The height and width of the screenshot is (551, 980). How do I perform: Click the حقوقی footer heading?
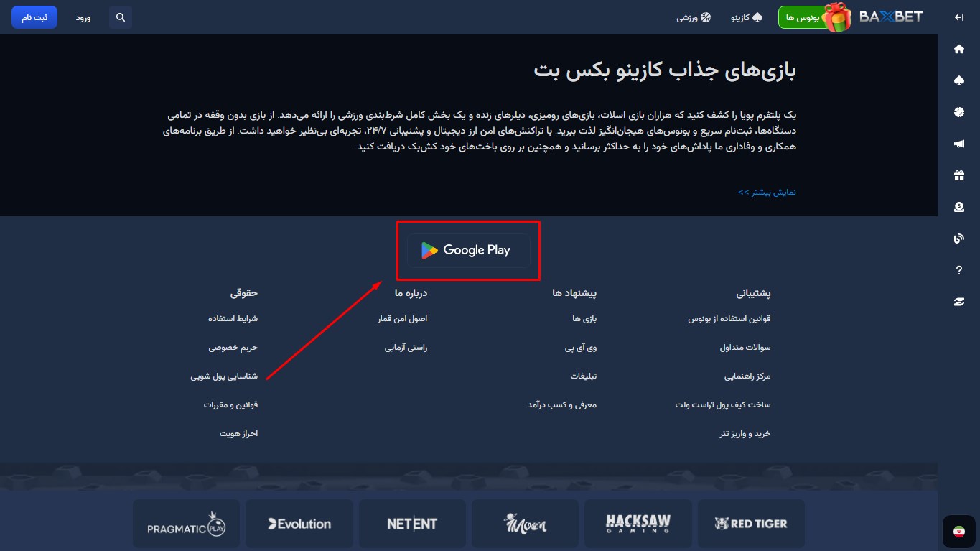[x=244, y=293]
